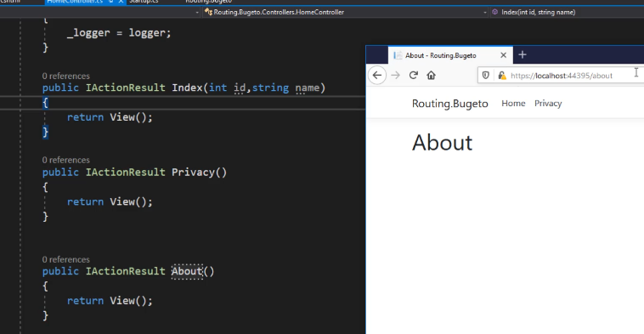This screenshot has height=334, width=644.
Task: Close the HomeController.cs editor tab
Action: tap(121, 2)
